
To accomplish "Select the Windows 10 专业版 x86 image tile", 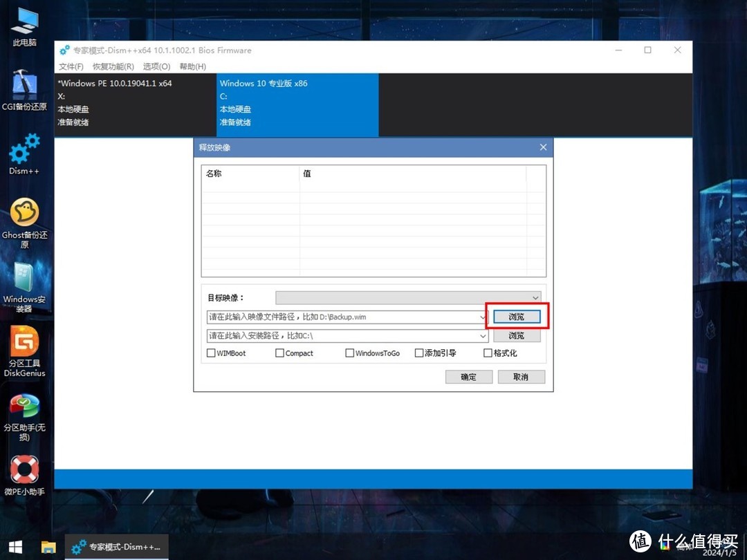I will click(297, 105).
